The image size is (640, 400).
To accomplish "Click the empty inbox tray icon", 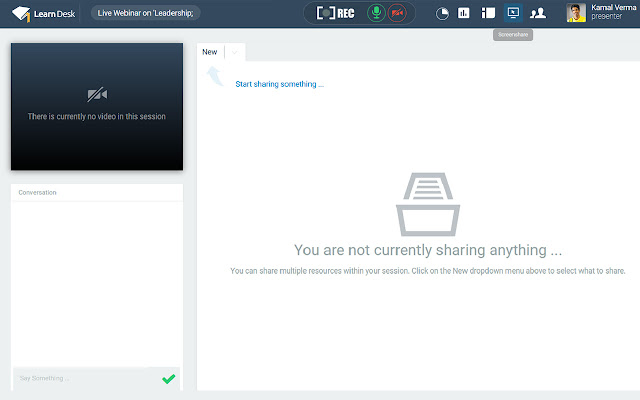I will click(x=428, y=203).
